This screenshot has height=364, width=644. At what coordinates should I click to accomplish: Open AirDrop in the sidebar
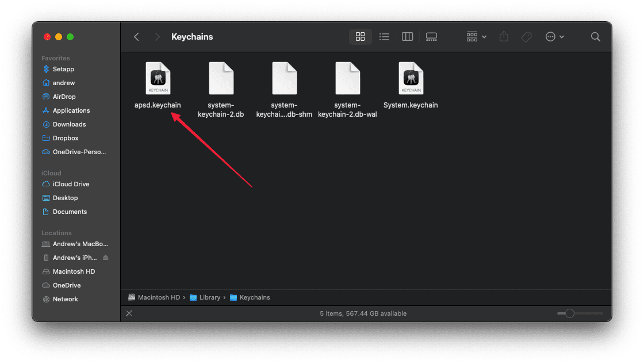point(64,97)
